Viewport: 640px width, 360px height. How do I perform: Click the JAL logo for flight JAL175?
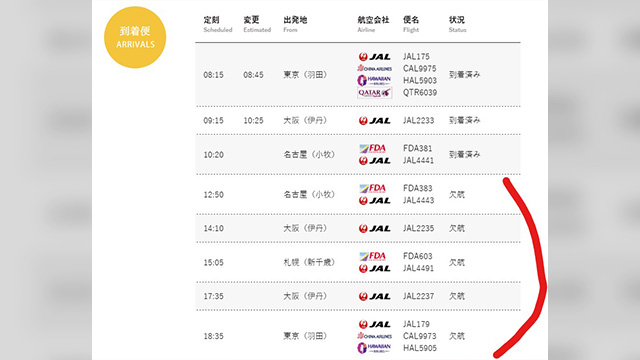coord(375,57)
